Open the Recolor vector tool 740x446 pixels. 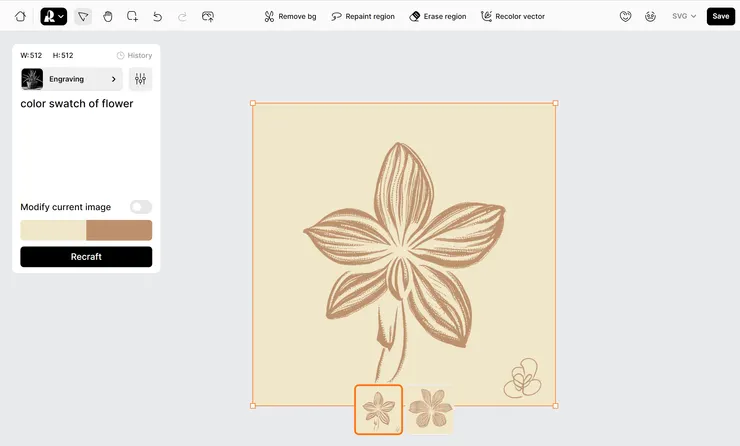coord(513,17)
